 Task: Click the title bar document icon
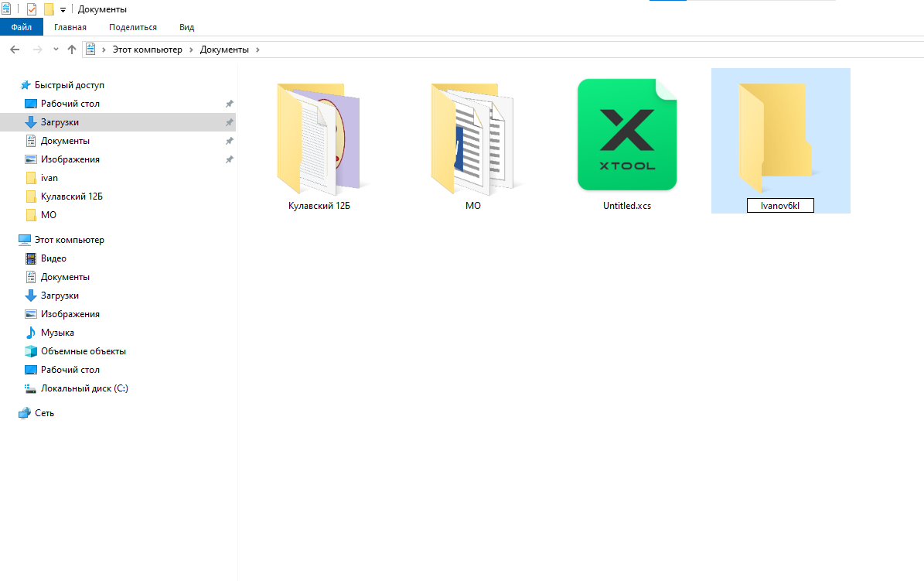(x=6, y=9)
